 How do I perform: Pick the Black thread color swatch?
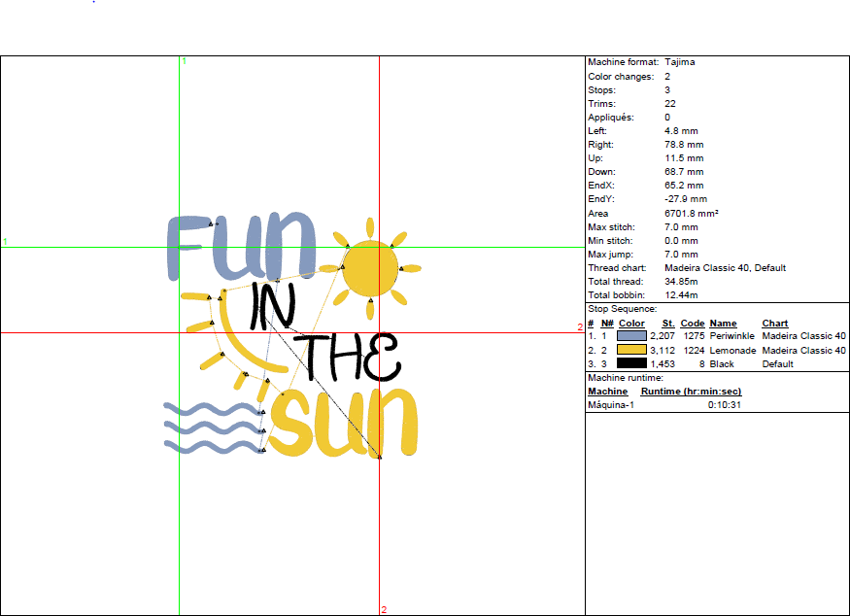coord(632,363)
